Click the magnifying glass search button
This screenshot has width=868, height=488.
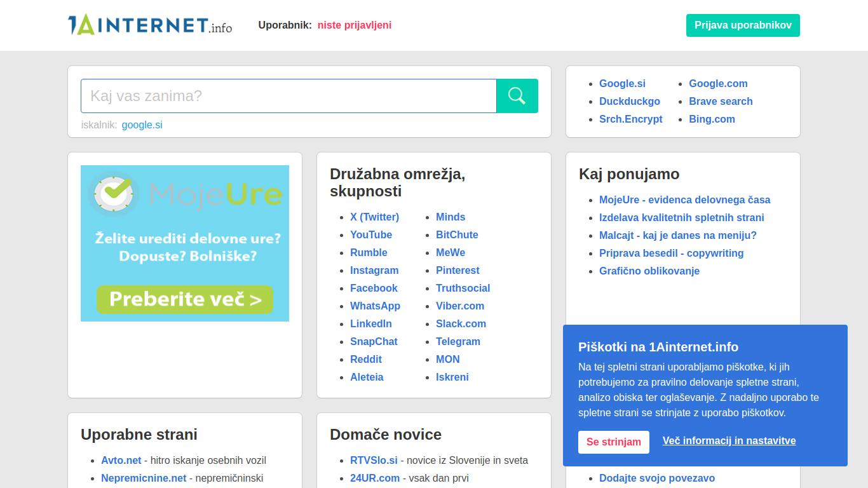coord(517,96)
